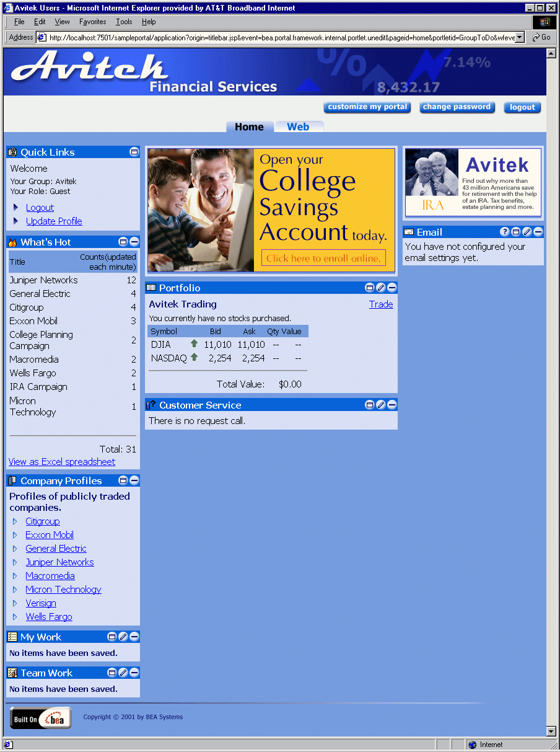The image size is (560, 752).
Task: Open the Edit menu
Action: (x=40, y=22)
